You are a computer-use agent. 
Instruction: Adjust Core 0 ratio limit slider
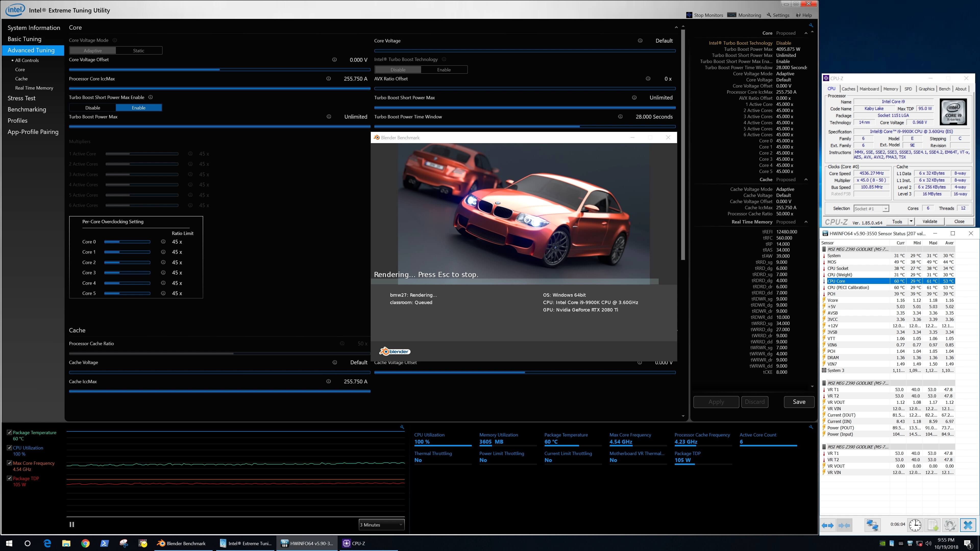click(x=127, y=242)
